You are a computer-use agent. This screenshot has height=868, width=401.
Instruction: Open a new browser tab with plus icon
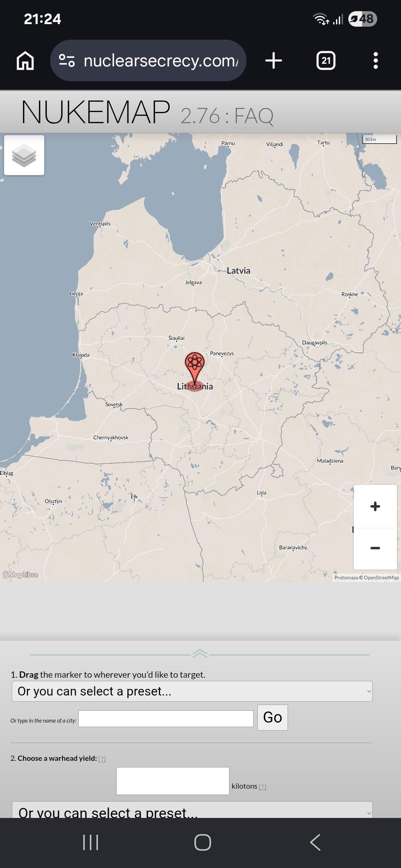274,60
